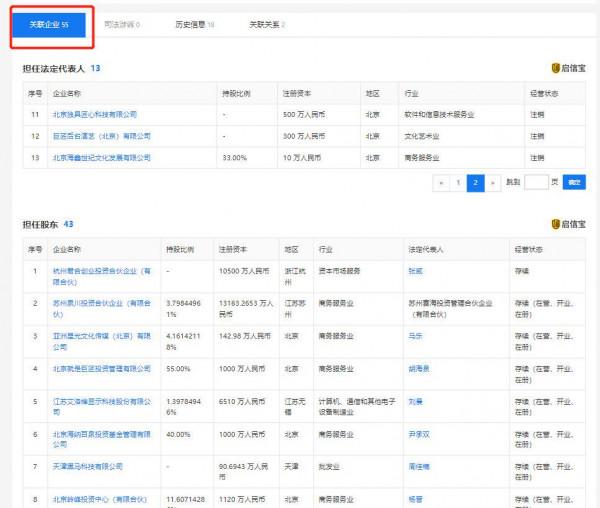Viewport: 600px width, 508px height.
Task: Select the 关联企业 55 tab
Action: (49, 25)
